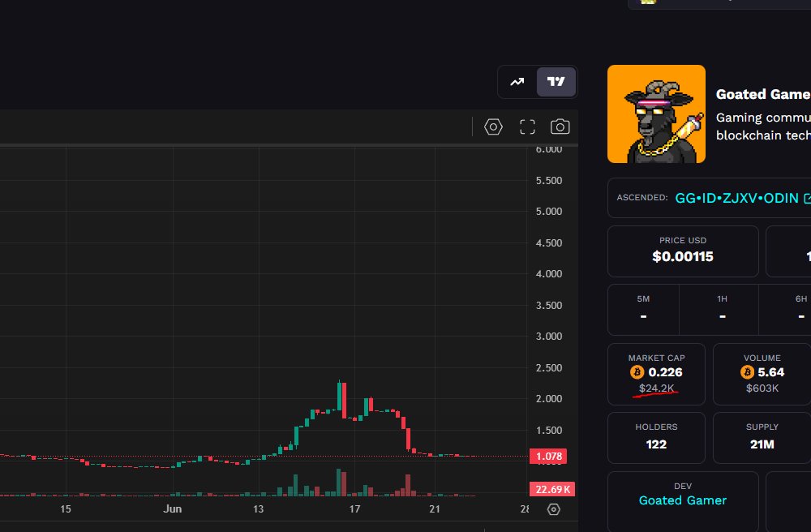The height and width of the screenshot is (532, 811).
Task: Take a chart snapshot with camera icon
Action: click(560, 127)
